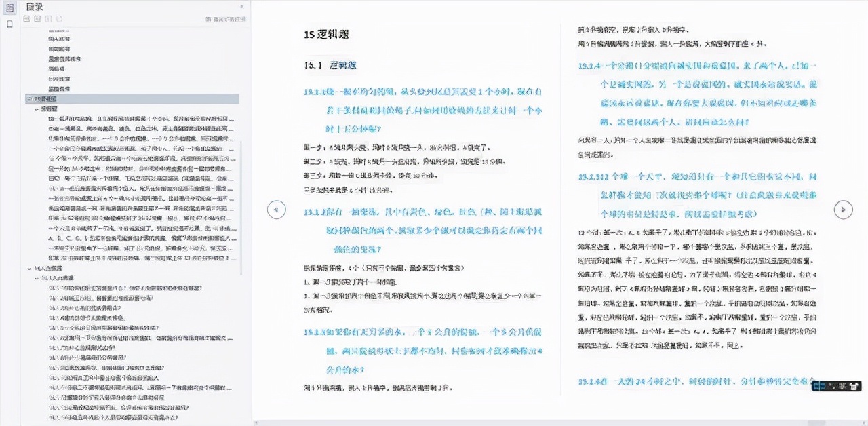Image resolution: width=868 pixels, height=426 pixels.
Task: Open the 目录 outline panel icon
Action: [x=9, y=7]
